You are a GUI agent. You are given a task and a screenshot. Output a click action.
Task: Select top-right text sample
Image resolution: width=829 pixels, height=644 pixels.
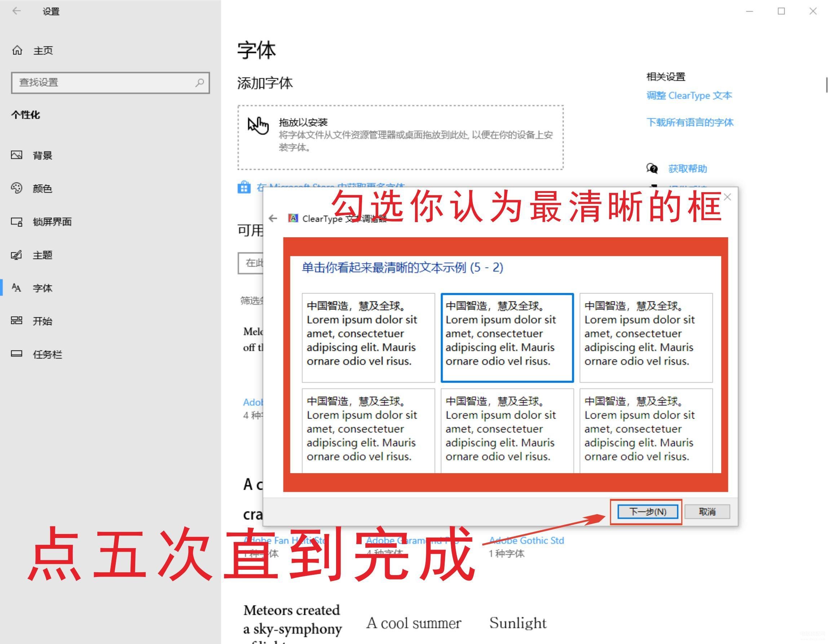coord(646,338)
